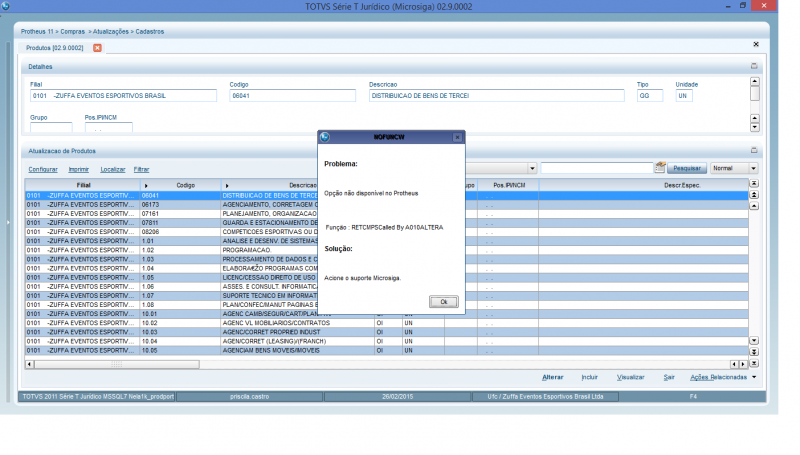Click Pos.IPI/NCM column header
This screenshot has height=455, width=800.
point(509,185)
